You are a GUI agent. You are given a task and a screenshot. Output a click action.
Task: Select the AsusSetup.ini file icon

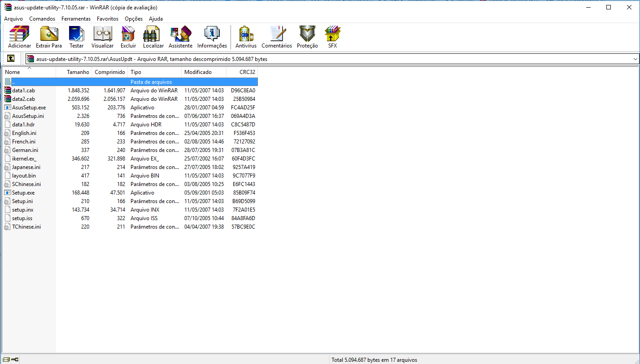(8, 116)
